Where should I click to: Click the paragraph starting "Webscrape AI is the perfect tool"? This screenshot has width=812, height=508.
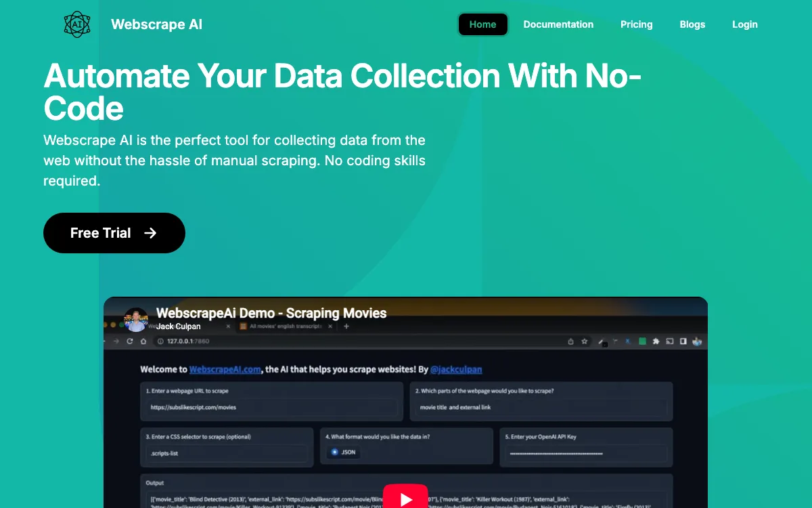tap(235, 161)
